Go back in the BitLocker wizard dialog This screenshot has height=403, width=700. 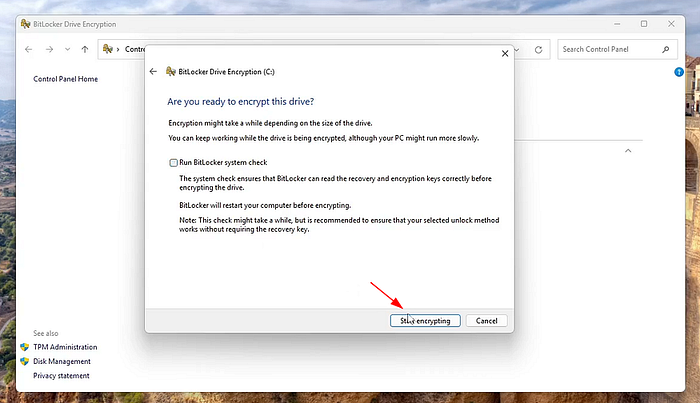tap(153, 71)
